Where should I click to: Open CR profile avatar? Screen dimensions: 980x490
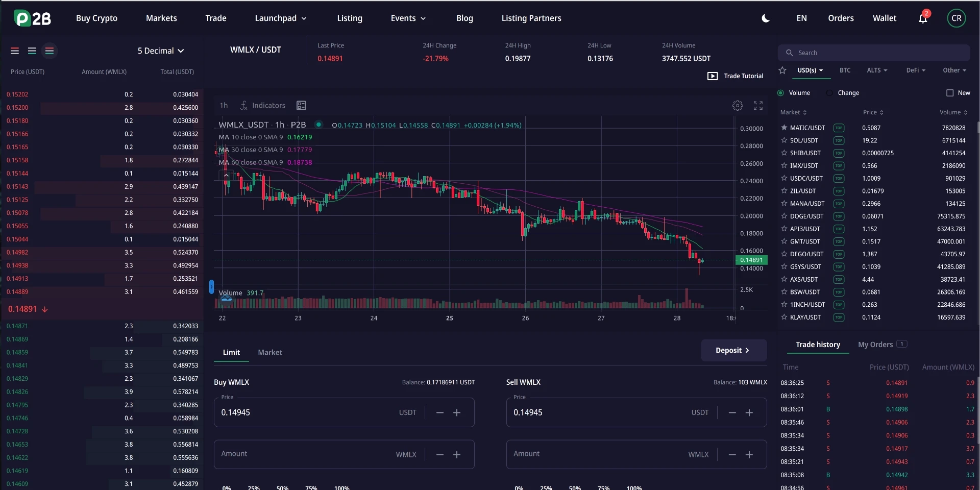click(x=957, y=18)
